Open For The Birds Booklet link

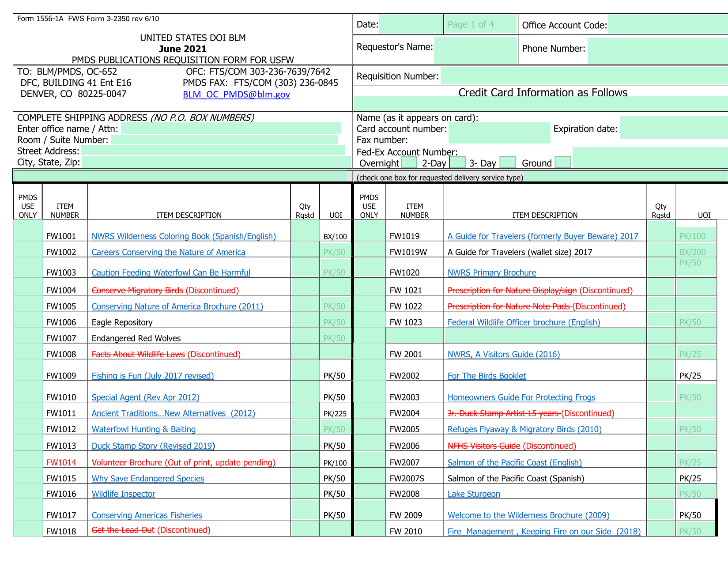pyautogui.click(x=487, y=376)
